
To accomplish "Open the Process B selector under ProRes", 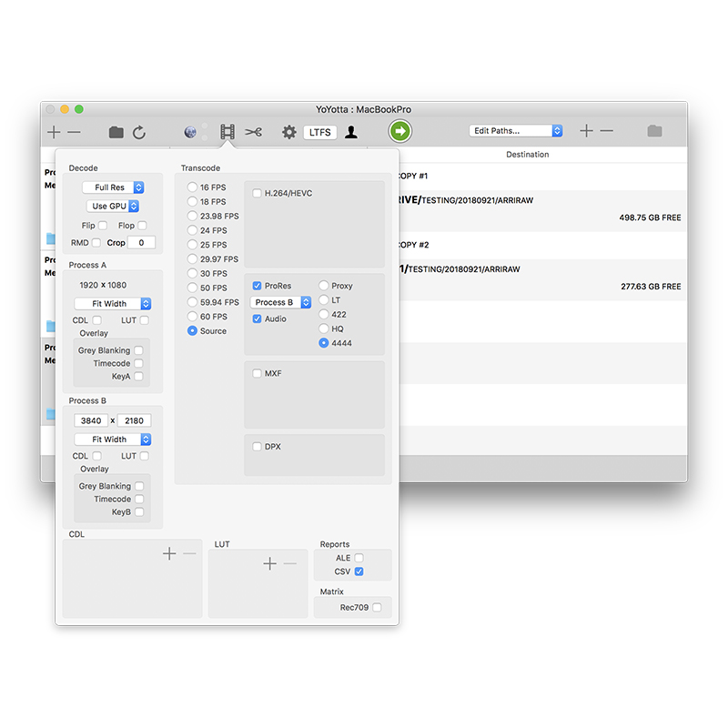I will point(280,302).
